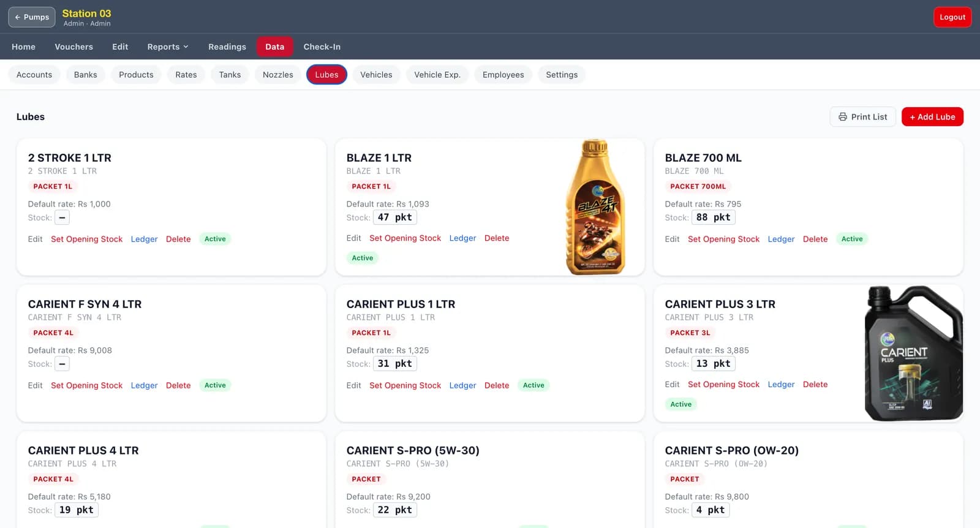980x528 pixels.
Task: Click the 22 pkt stock value
Action: (395, 510)
